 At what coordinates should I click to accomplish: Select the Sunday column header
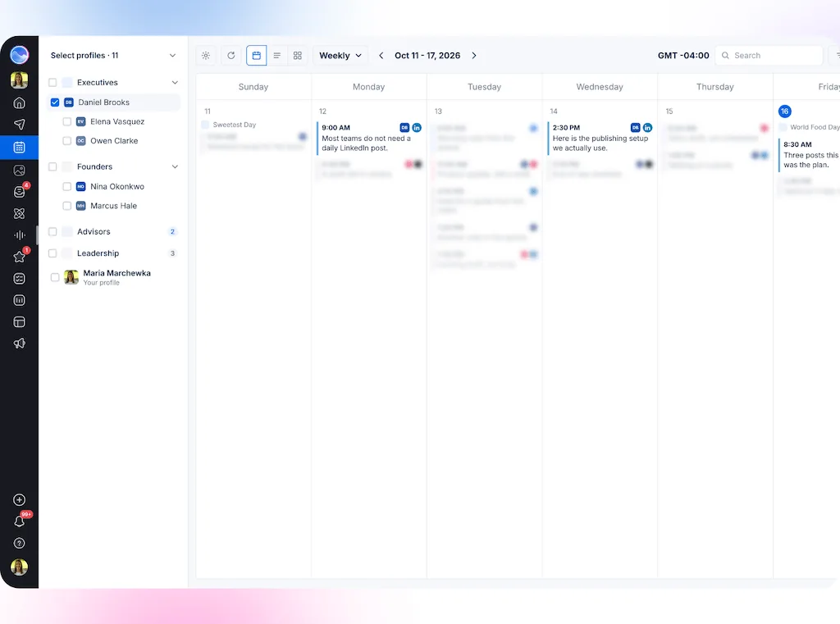(x=253, y=87)
